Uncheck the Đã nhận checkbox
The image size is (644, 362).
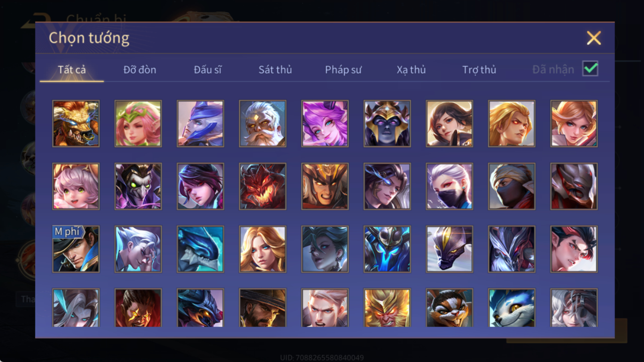[x=590, y=69]
